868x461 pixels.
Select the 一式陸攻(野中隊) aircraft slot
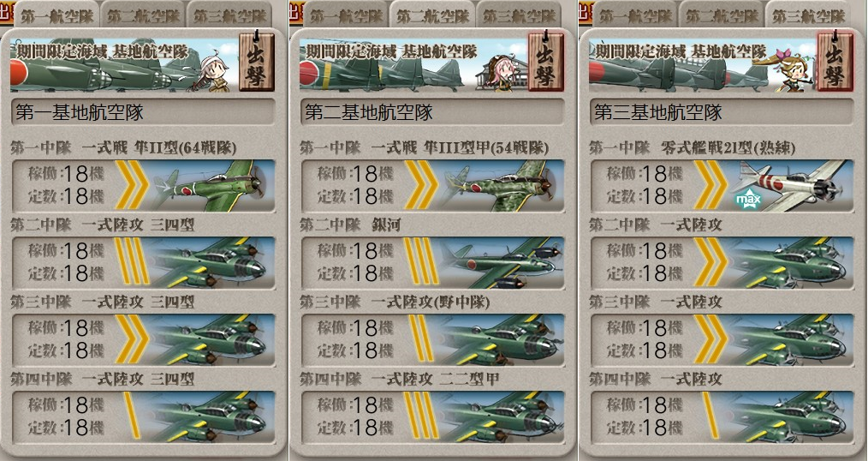(433, 339)
